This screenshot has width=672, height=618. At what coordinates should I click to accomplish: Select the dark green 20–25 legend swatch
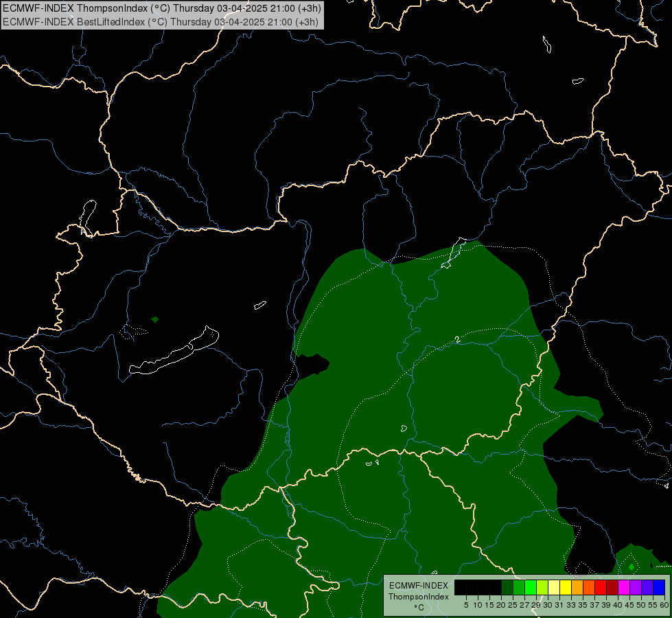click(507, 587)
